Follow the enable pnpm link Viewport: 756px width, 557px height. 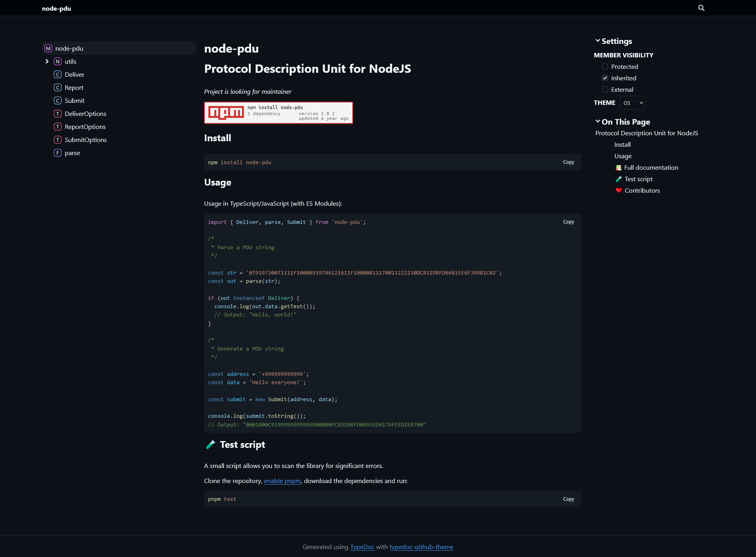[282, 481]
